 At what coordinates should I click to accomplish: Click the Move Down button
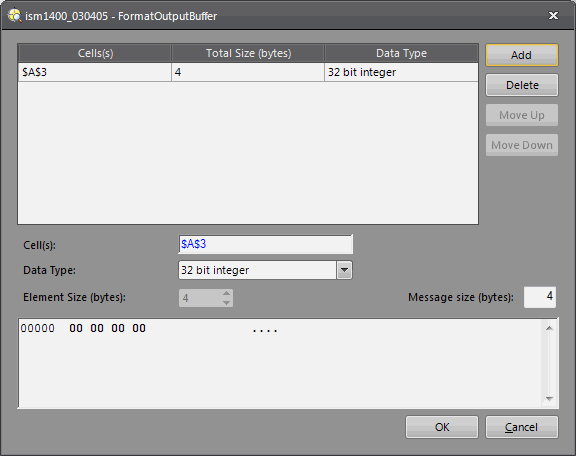[522, 145]
